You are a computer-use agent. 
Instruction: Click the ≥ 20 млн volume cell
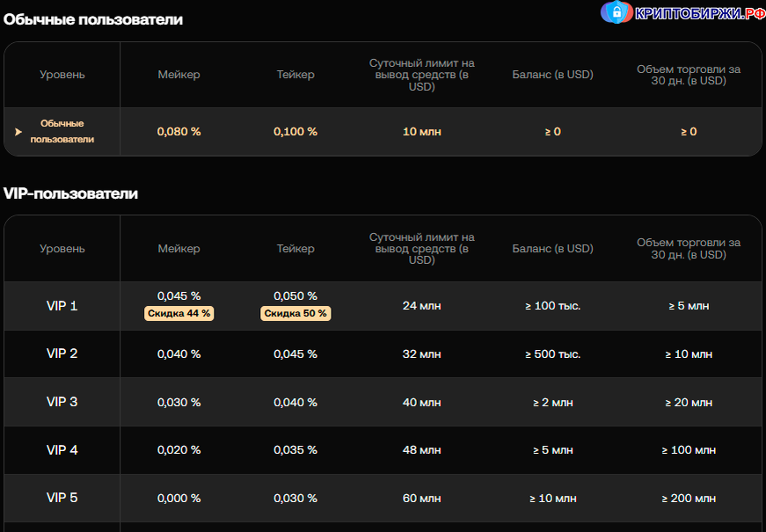coord(689,402)
